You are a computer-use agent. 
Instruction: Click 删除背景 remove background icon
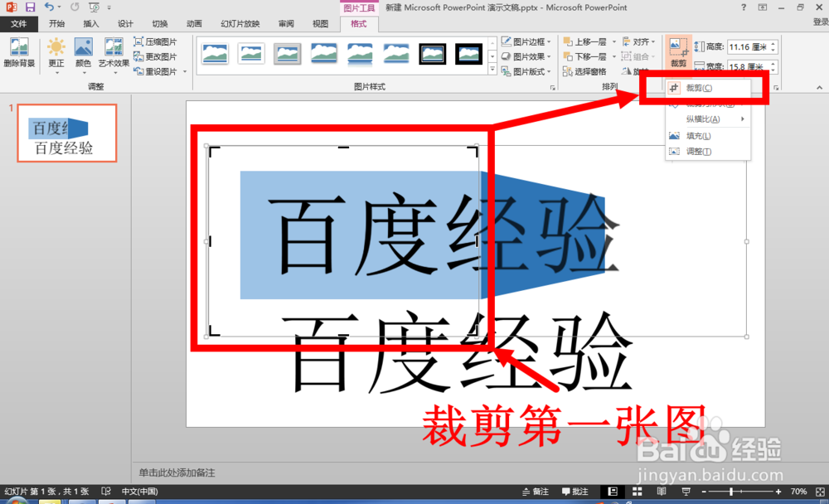(19, 53)
